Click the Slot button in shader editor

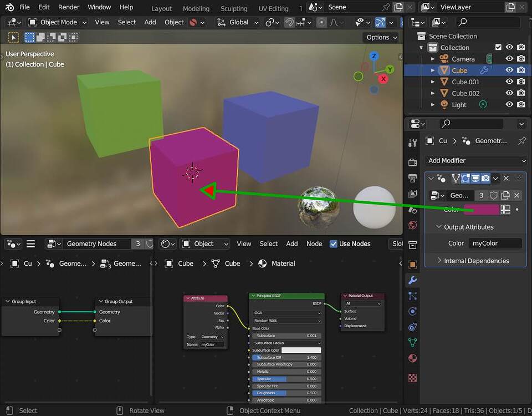pyautogui.click(x=396, y=244)
